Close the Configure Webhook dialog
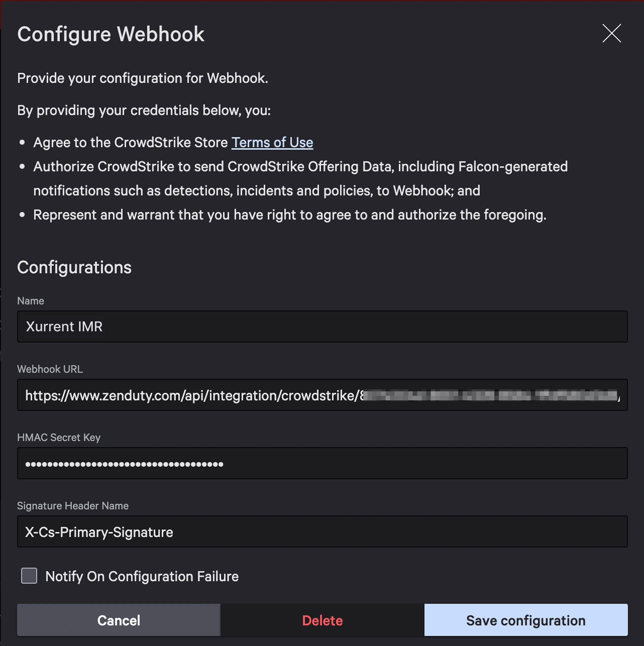This screenshot has width=644, height=646. (611, 33)
